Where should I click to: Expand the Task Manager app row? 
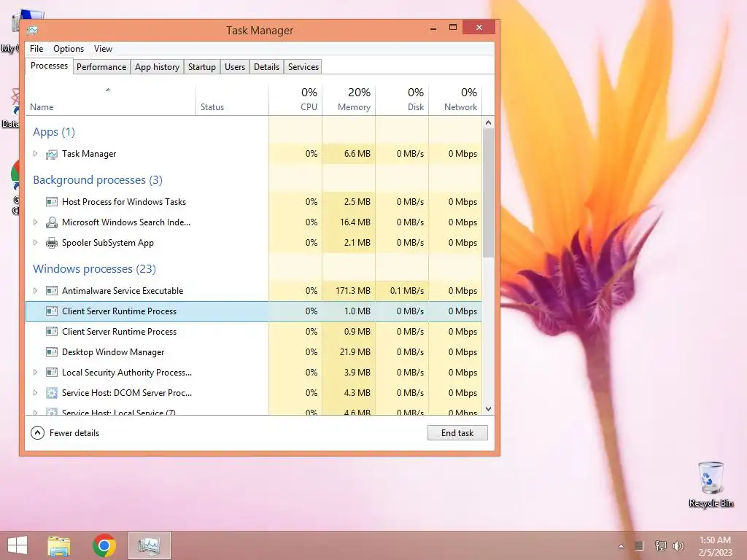point(35,153)
